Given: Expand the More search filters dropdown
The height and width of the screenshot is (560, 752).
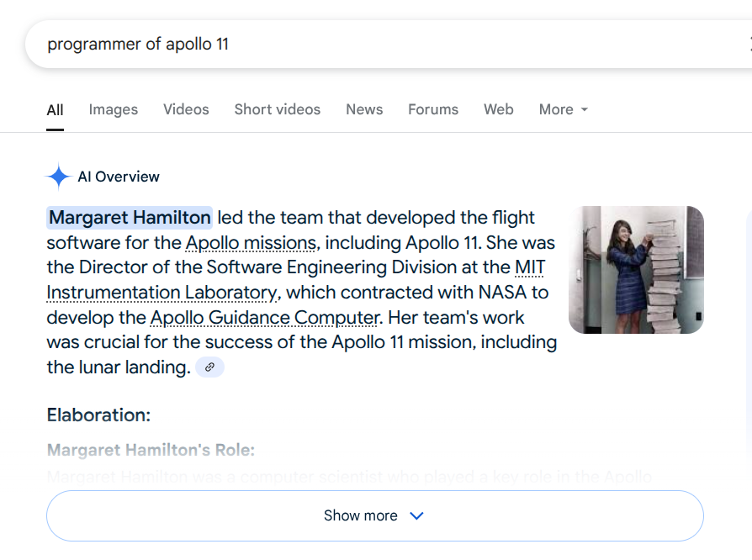Looking at the screenshot, I should tap(563, 110).
